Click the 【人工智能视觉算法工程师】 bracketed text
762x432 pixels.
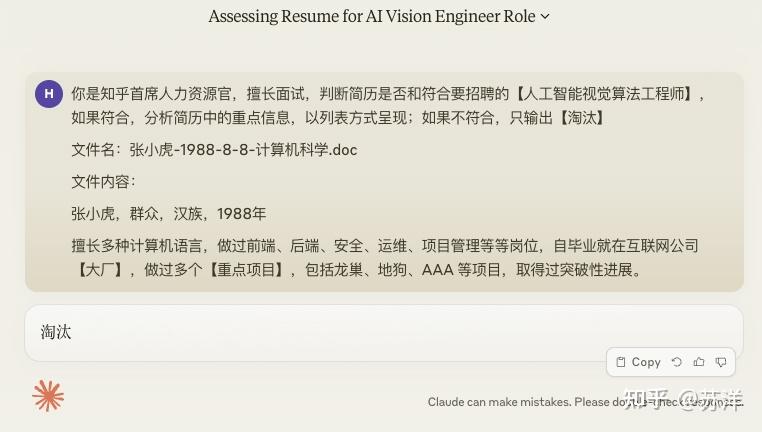pos(604,93)
